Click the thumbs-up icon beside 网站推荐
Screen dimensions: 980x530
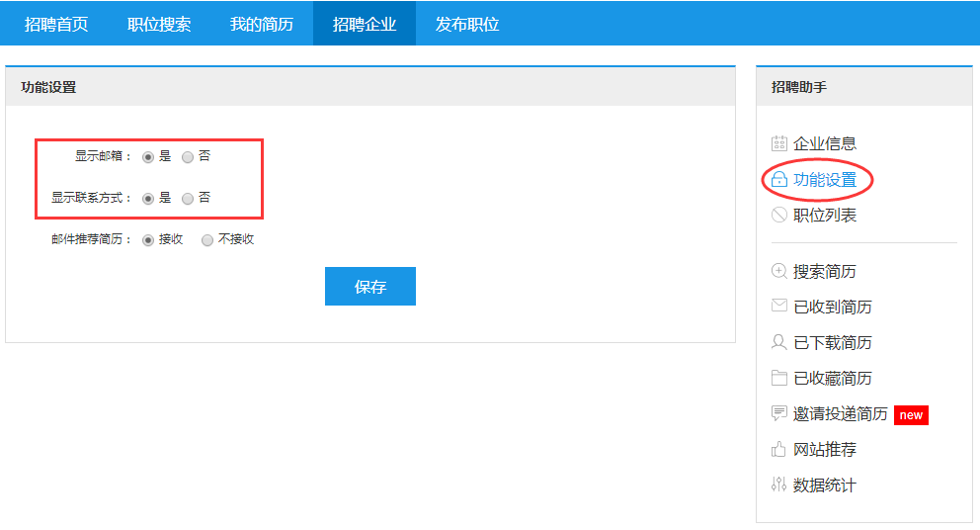[x=778, y=450]
